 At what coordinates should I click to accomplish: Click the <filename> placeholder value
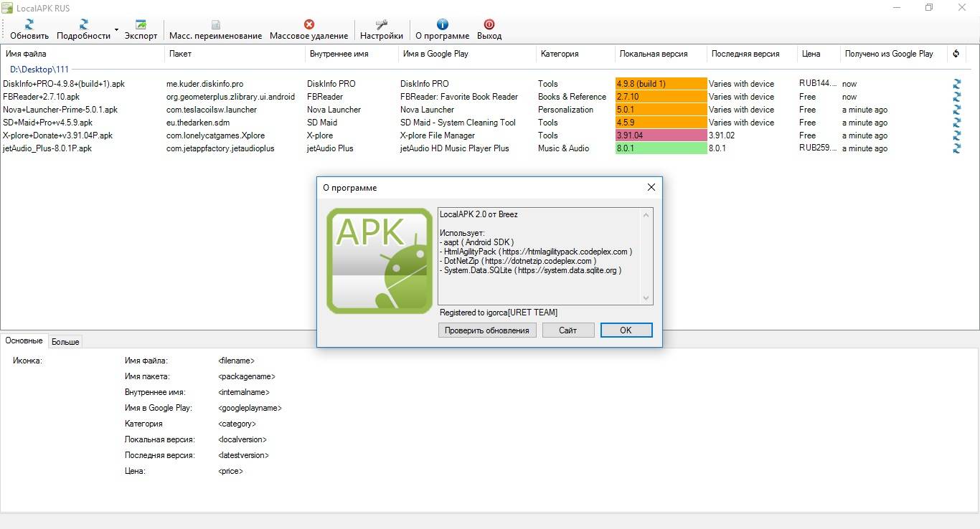tap(236, 361)
